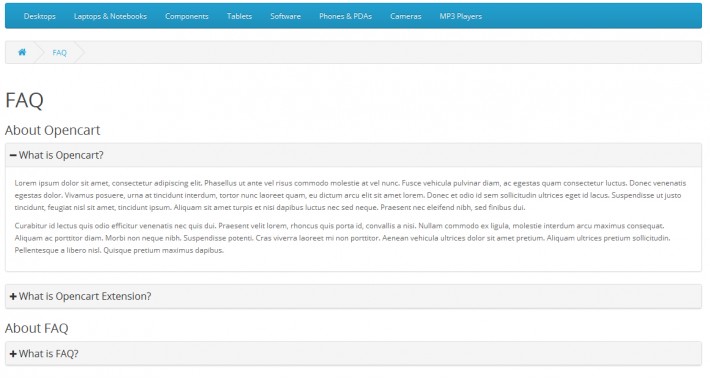The image size is (710, 380).
Task: Open the Desktops menu
Action: 39,16
